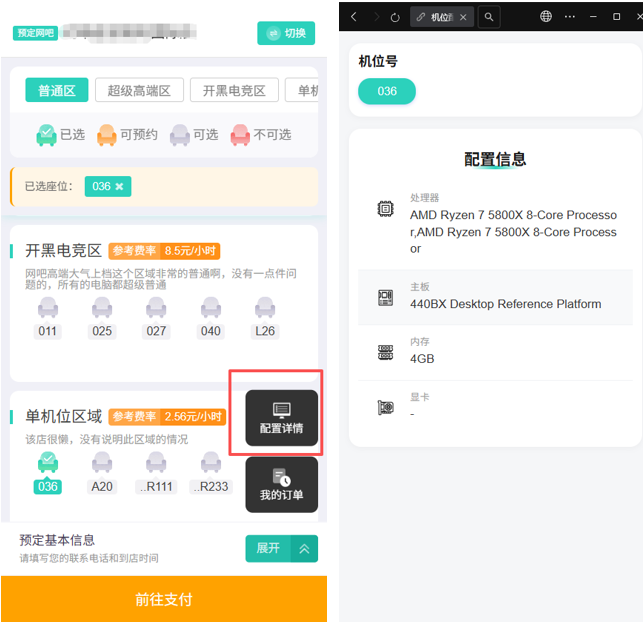The height and width of the screenshot is (622, 643).
Task: Click the memory RAM icon
Action: pos(385,353)
